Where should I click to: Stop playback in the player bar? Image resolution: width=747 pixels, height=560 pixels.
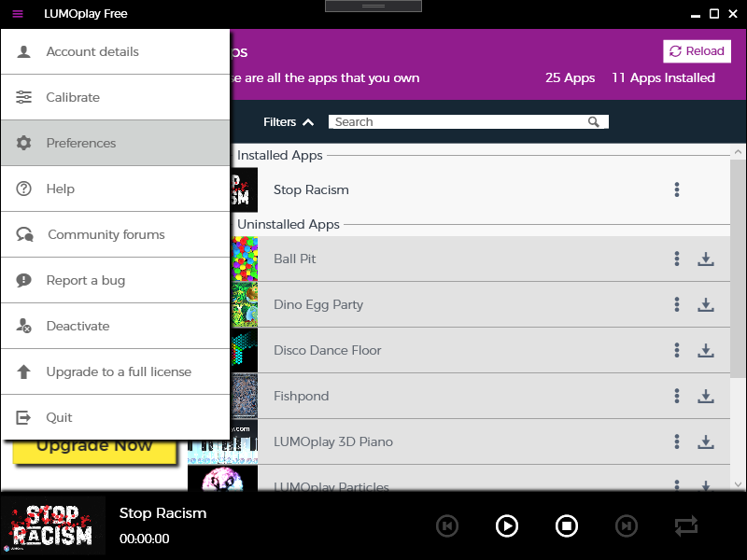point(567,525)
